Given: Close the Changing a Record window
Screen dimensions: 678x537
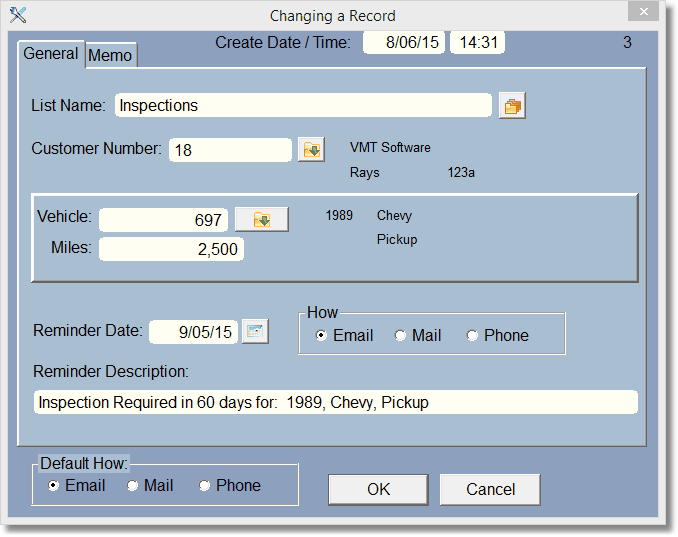Looking at the screenshot, I should tap(643, 12).
